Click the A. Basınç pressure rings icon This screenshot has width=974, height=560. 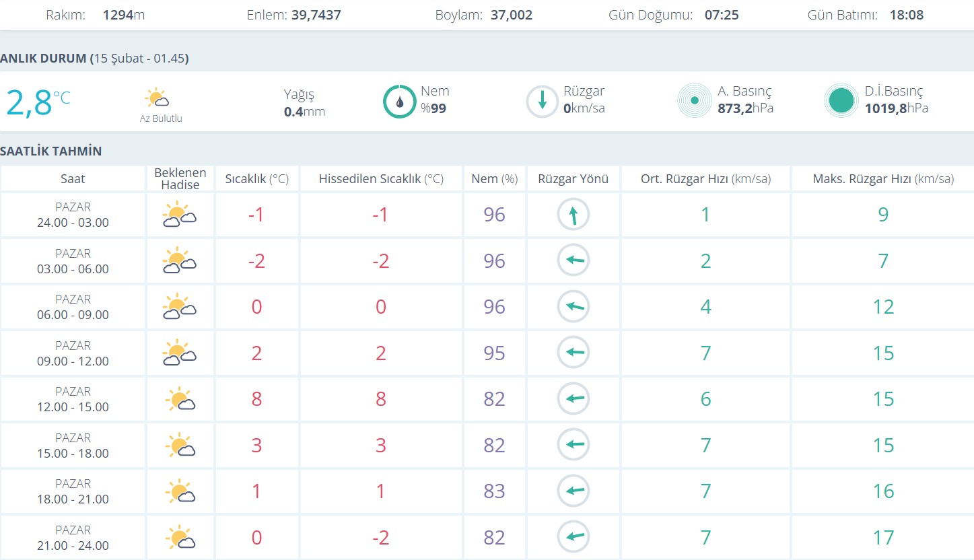[694, 101]
